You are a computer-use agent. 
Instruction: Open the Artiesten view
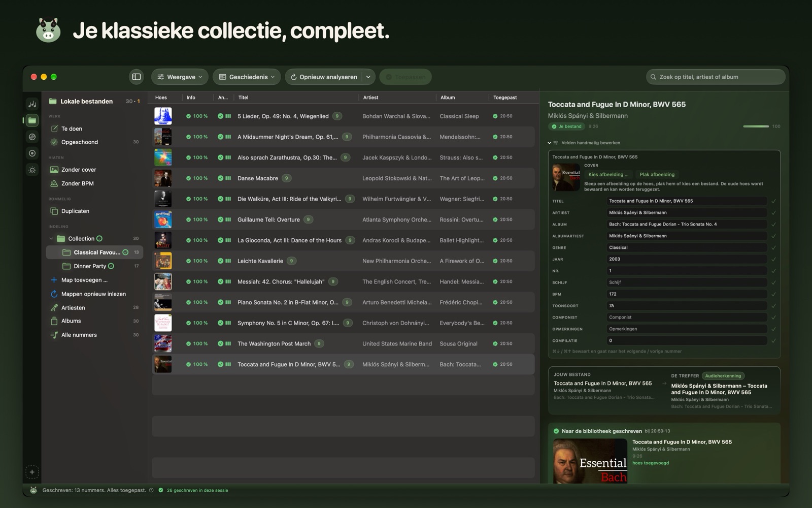tap(94, 307)
